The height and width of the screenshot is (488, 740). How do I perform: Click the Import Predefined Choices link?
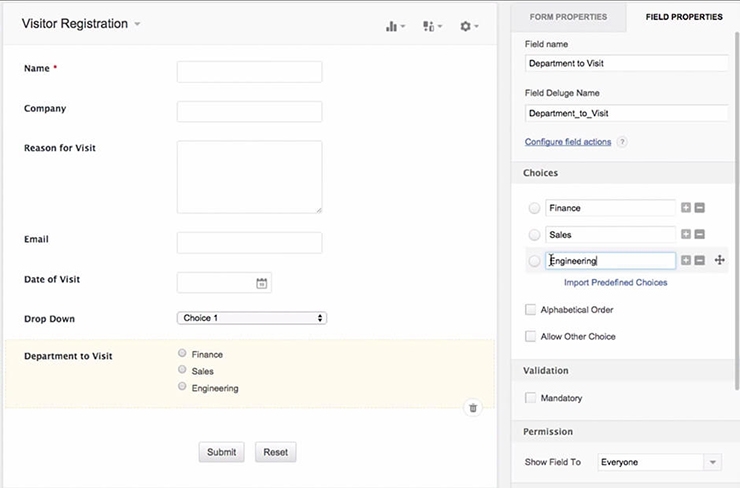(615, 283)
